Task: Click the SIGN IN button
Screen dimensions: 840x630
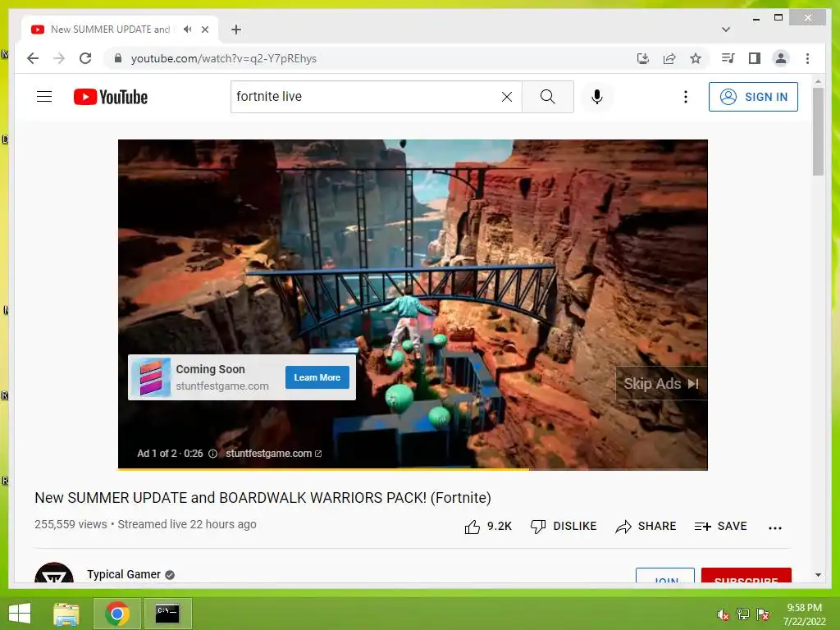Action: coord(753,97)
